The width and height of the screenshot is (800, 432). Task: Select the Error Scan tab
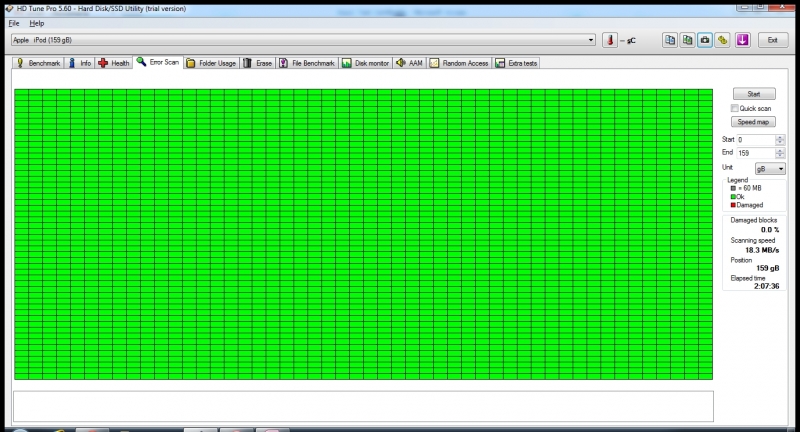[x=158, y=62]
